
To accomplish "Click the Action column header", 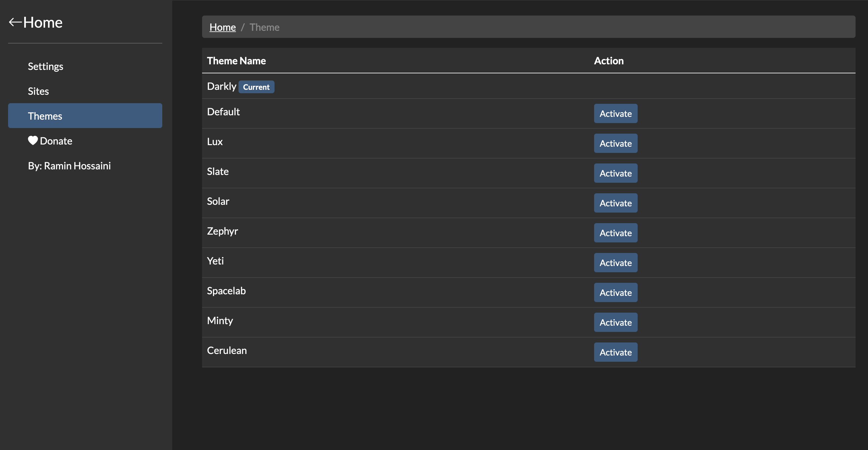I will [x=609, y=61].
